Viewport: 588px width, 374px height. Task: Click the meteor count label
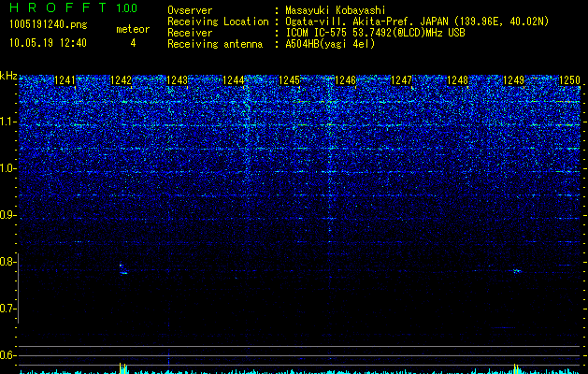(133, 29)
